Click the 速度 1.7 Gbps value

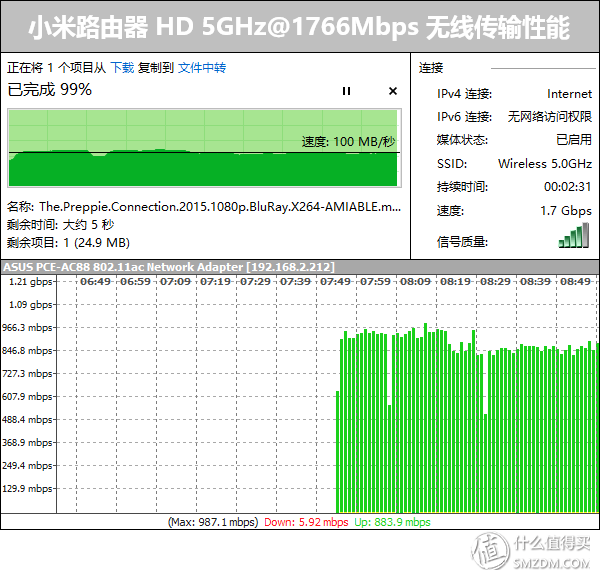click(x=566, y=210)
